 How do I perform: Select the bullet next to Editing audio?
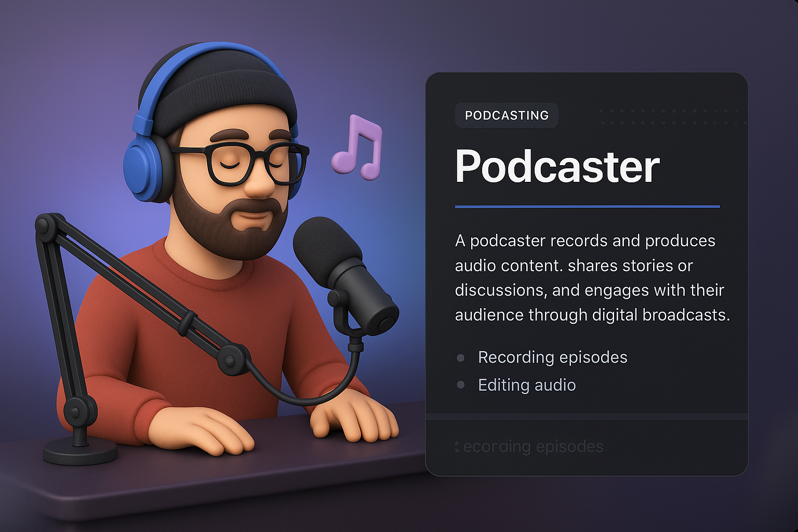460,385
